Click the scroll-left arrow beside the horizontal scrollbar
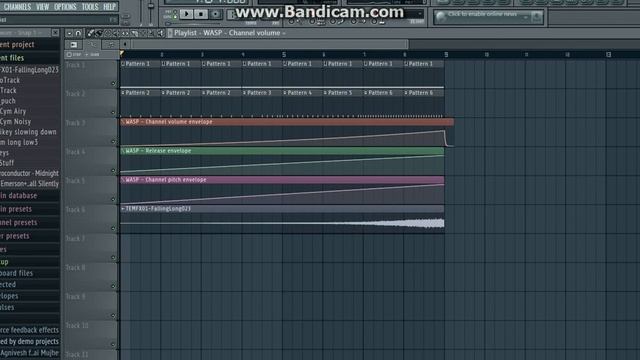The width and height of the screenshot is (640, 360). click(125, 44)
